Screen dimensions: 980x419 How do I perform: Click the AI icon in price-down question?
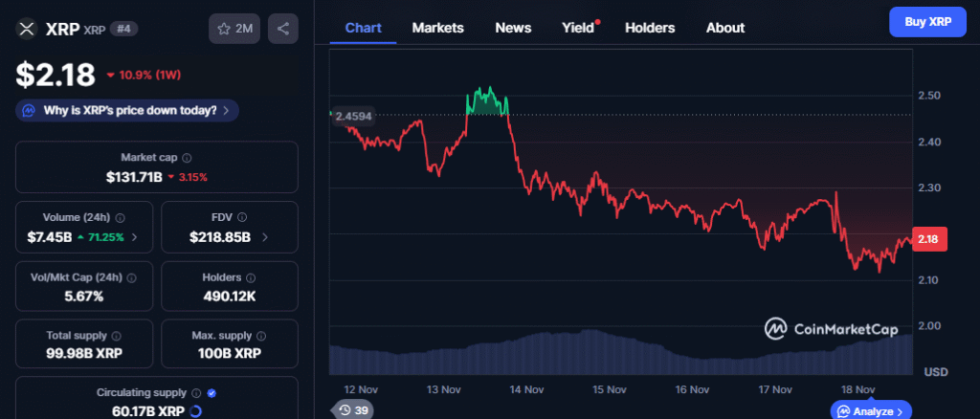(x=29, y=111)
